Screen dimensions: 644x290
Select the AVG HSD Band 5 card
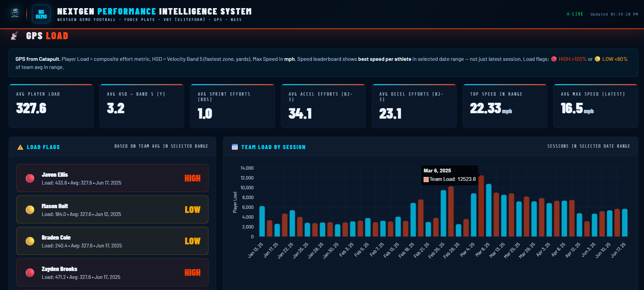(142, 106)
